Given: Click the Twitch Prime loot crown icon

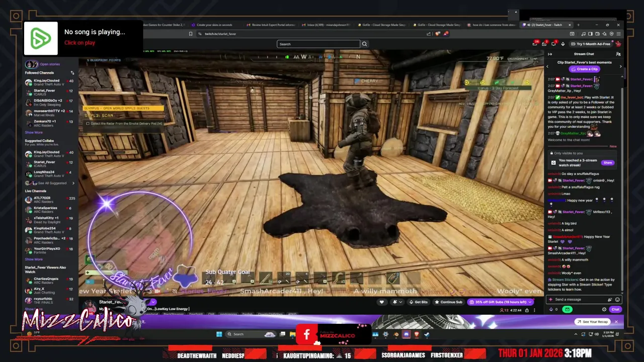Looking at the screenshot, I should [x=535, y=44].
